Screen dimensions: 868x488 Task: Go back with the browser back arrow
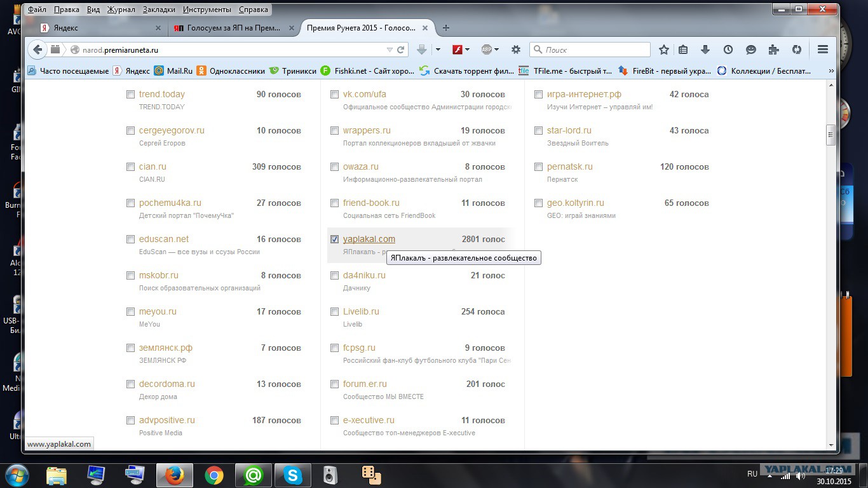click(37, 50)
